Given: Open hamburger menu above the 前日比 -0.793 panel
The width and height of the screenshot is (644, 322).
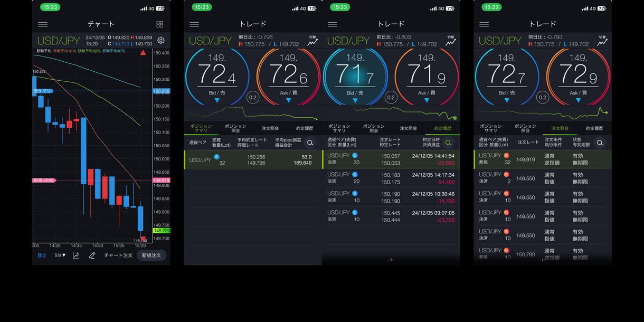Looking at the screenshot, I should point(484,24).
